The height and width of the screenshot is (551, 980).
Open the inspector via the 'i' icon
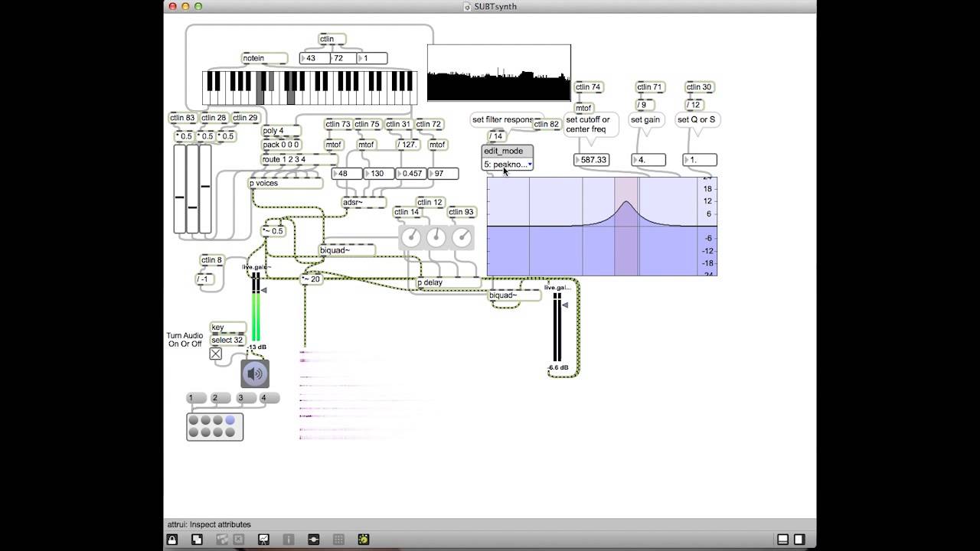[x=289, y=540]
